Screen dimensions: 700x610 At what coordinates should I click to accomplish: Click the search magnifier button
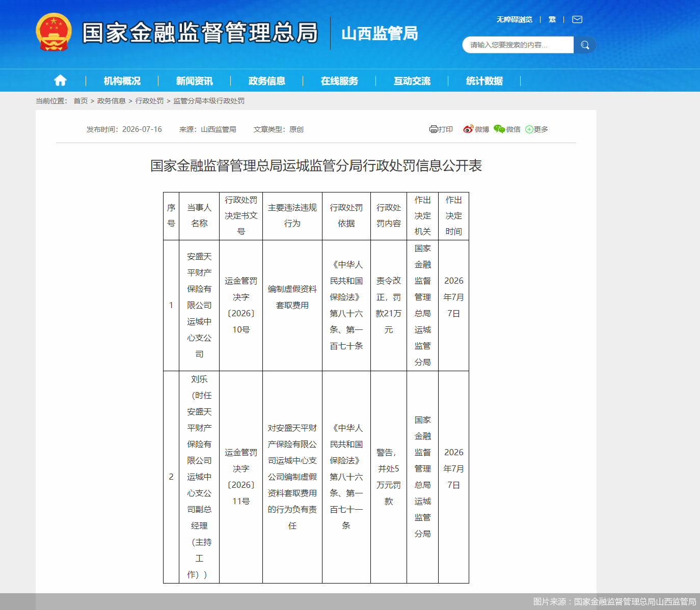pos(585,45)
